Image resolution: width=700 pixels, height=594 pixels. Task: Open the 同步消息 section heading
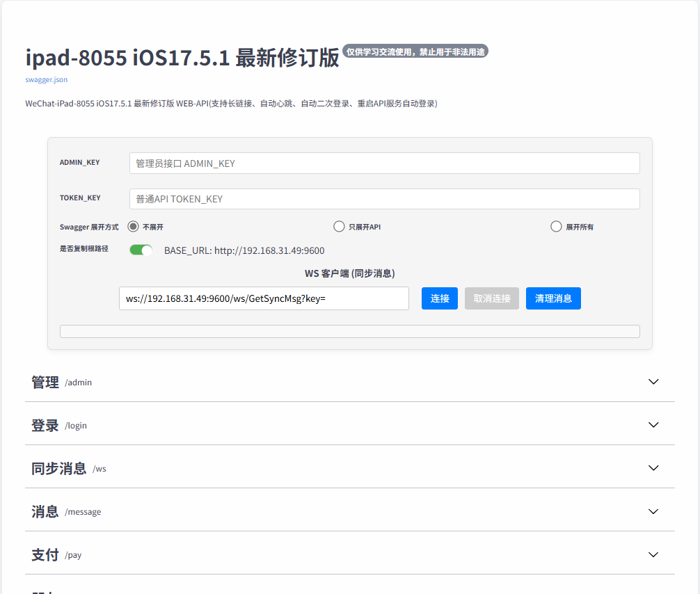coord(59,469)
